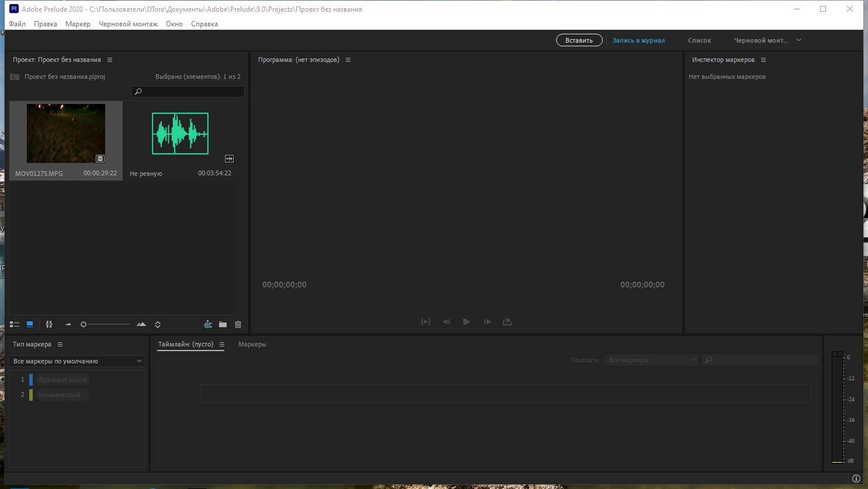Open the Файл menu
868x489 pixels.
tap(17, 24)
